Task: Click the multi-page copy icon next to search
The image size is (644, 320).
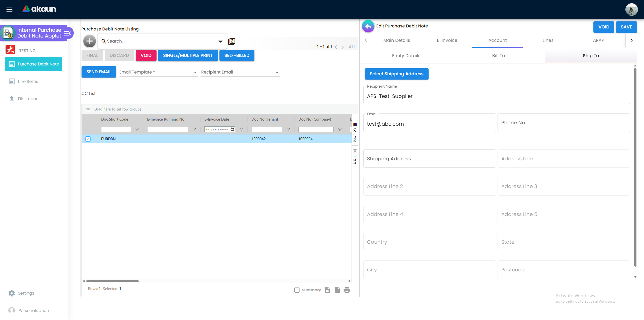Action: (x=232, y=41)
